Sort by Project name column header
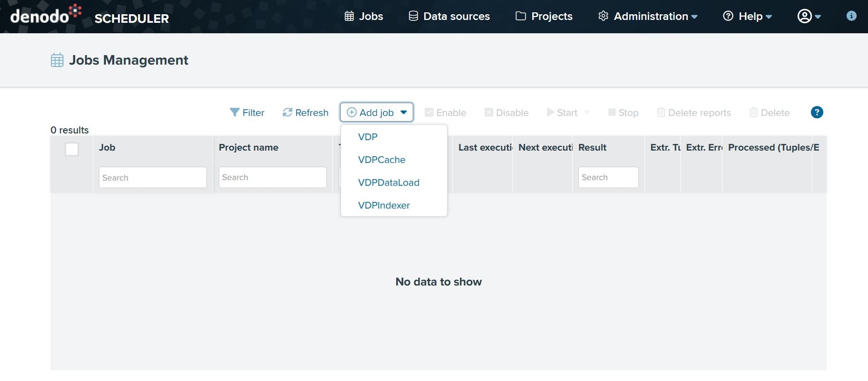The height and width of the screenshot is (381, 868). click(248, 147)
